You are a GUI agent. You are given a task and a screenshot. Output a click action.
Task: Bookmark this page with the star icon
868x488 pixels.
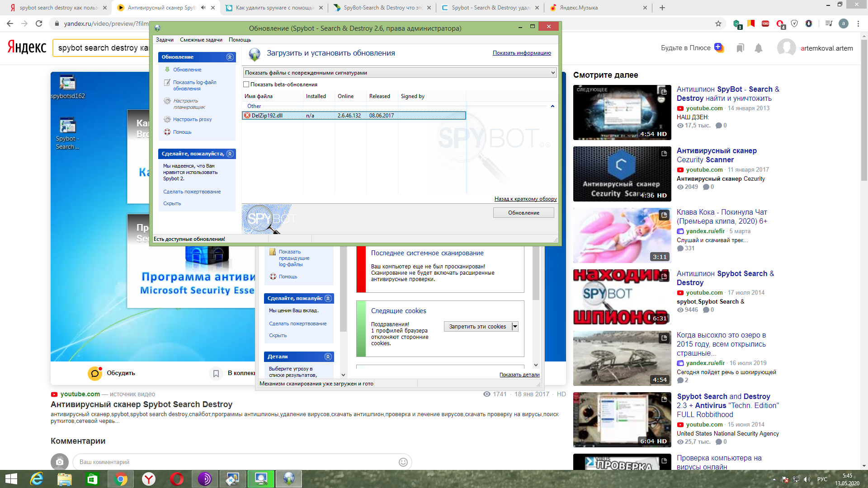click(x=718, y=23)
